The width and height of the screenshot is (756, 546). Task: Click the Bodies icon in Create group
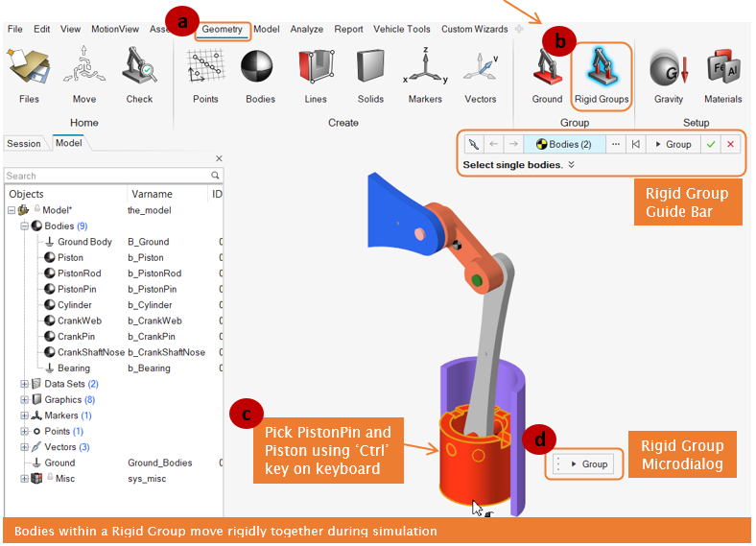[260, 70]
